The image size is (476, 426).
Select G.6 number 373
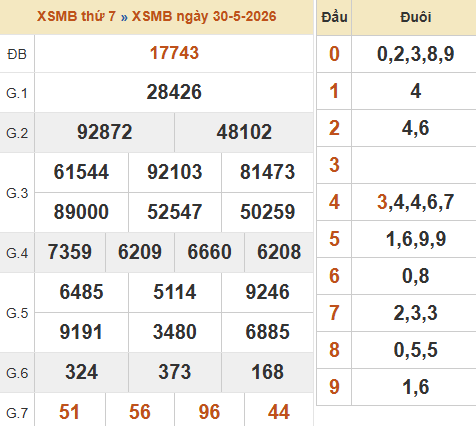click(175, 372)
